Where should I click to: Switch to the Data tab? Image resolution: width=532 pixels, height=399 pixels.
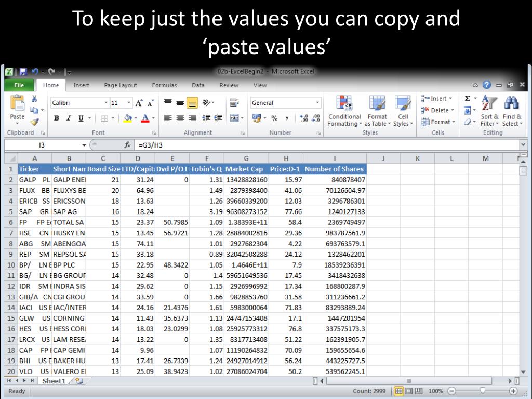(198, 85)
